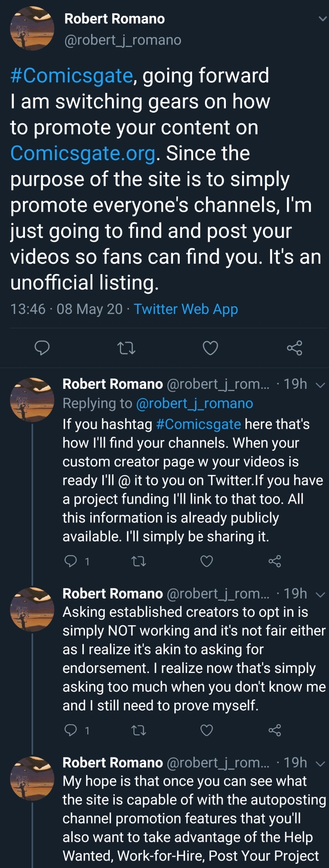Open replies on the hashtag reply tweet

coord(77,561)
